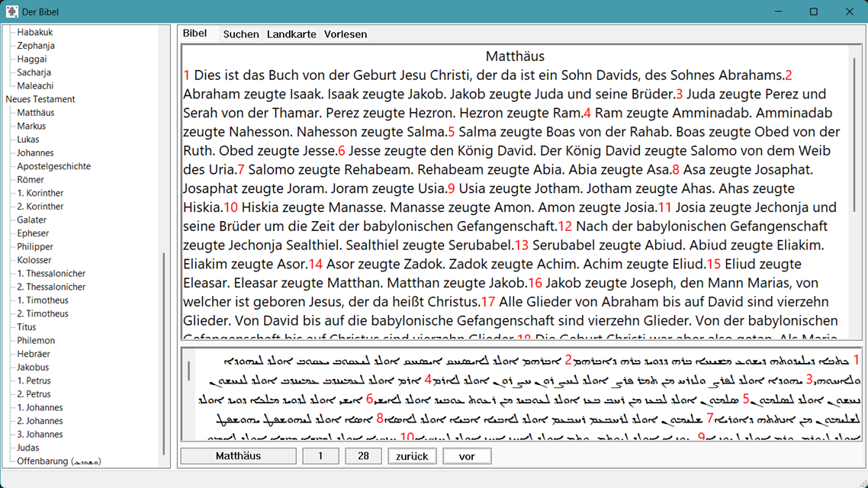Open 2. Timotheus in the tree
Viewport: 868px width, 488px height.
coord(43,313)
